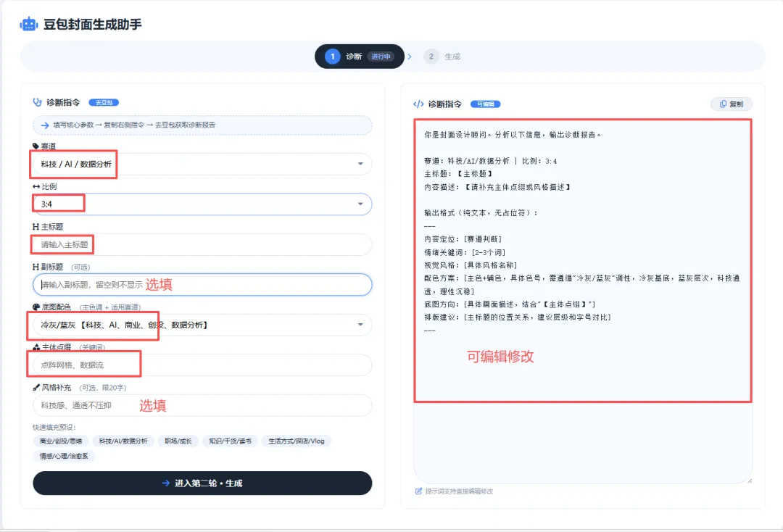Apply the 商业/创投/思维 preset
783x532 pixels.
point(61,441)
